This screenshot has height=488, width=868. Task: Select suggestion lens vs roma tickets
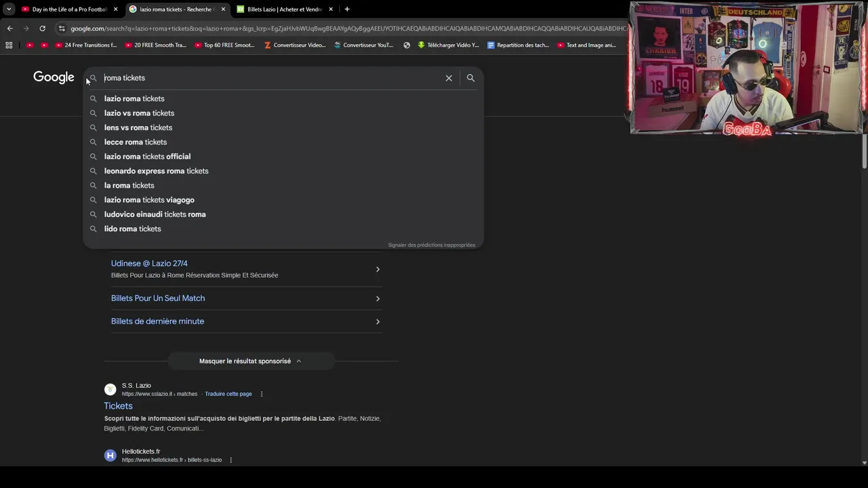tap(283, 127)
